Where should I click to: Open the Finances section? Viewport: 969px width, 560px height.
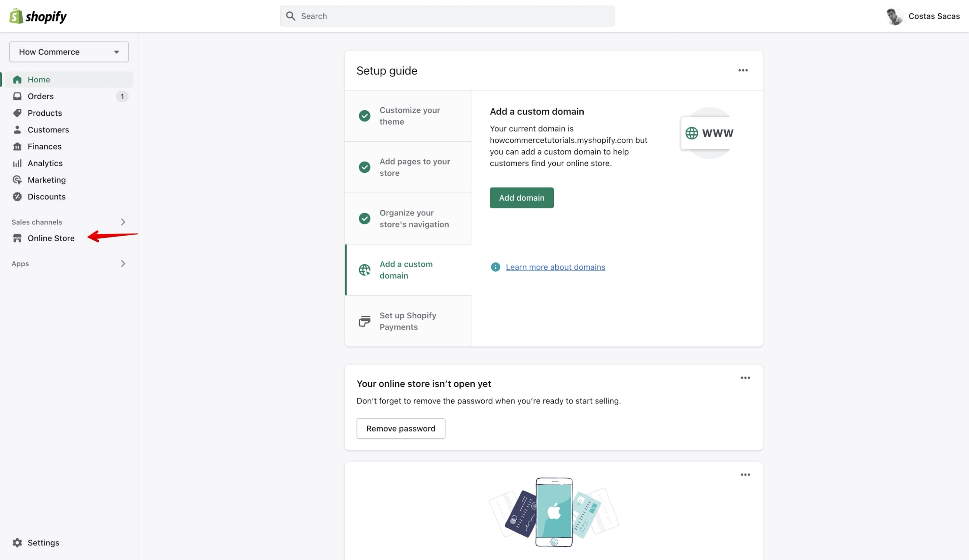(45, 146)
